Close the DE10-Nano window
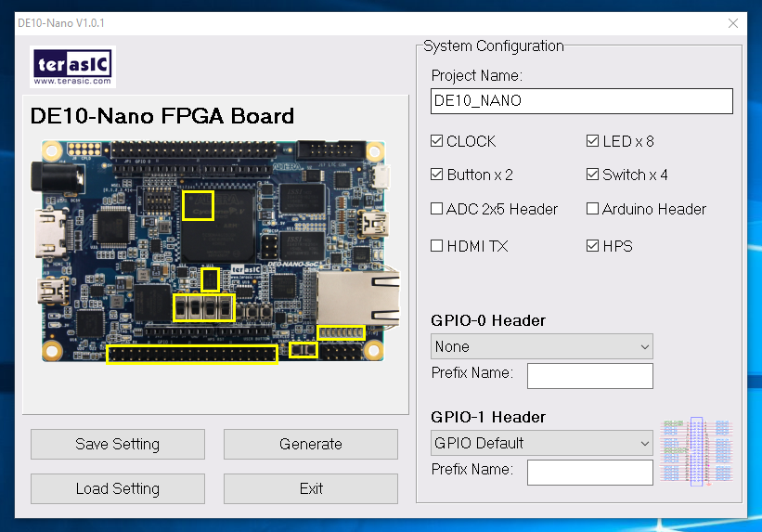762x532 pixels. click(x=733, y=23)
